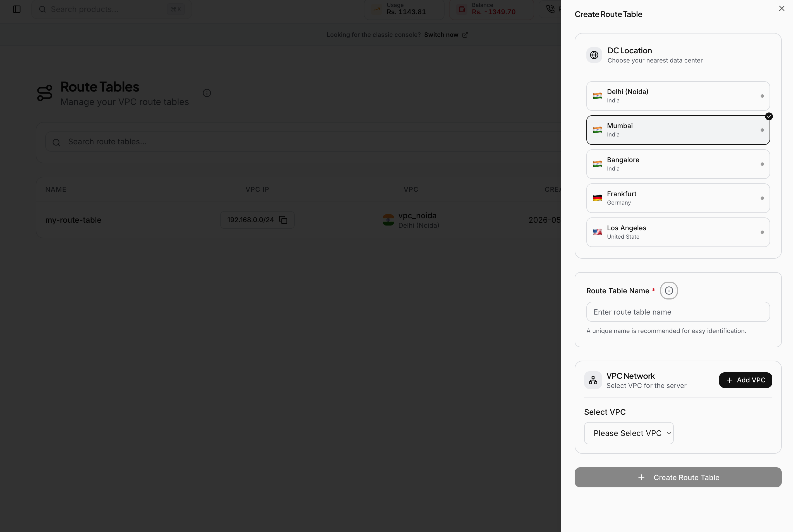
Task: Click the VPC IP column header
Action: tap(257, 189)
